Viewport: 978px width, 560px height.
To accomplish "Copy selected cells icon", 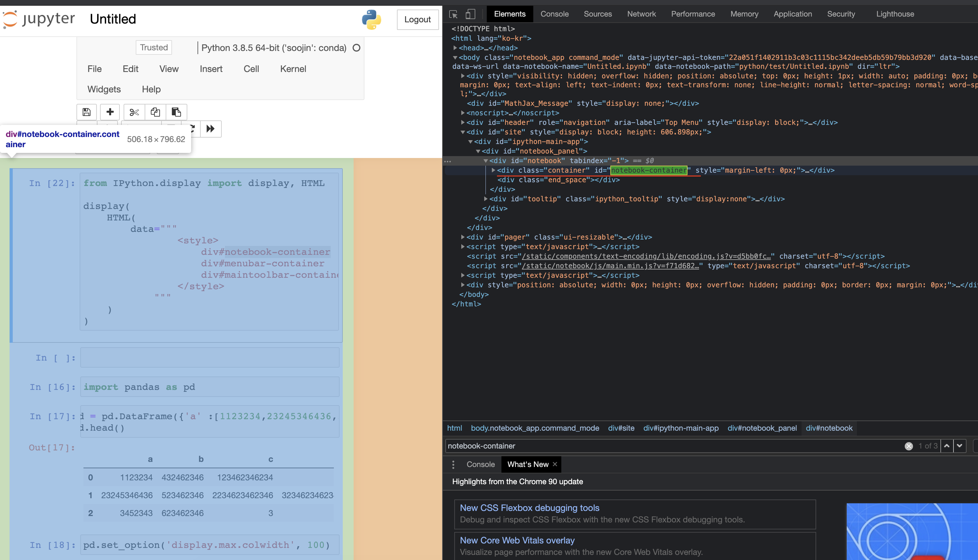I will click(155, 112).
